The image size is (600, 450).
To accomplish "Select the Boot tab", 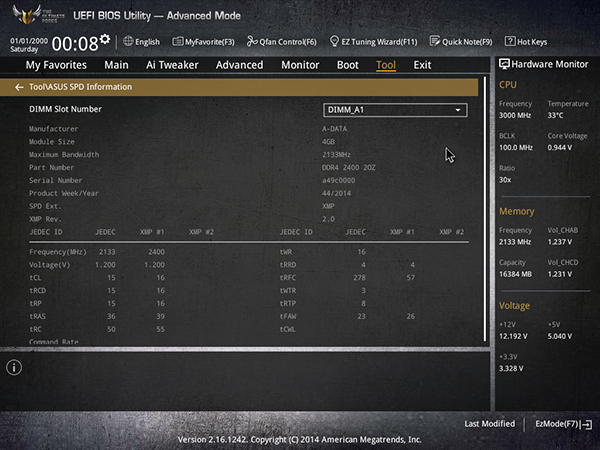I will point(347,65).
